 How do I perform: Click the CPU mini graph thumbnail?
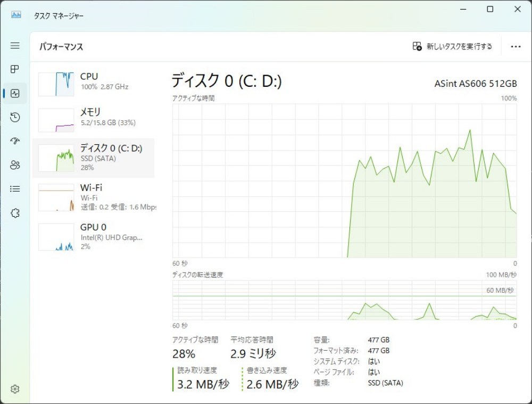[56, 84]
